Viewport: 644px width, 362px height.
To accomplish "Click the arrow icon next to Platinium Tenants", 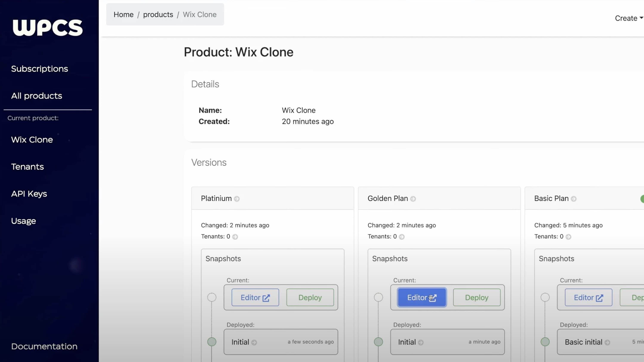I will 235,237.
